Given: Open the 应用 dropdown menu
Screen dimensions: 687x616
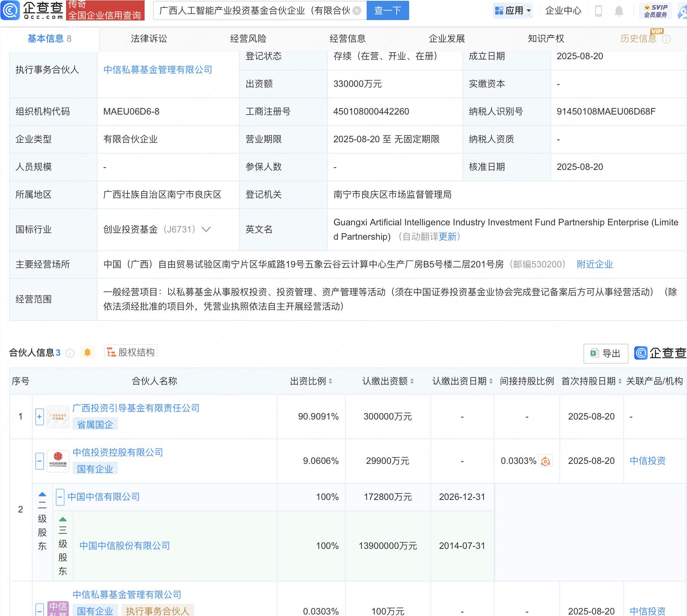Looking at the screenshot, I should (513, 11).
